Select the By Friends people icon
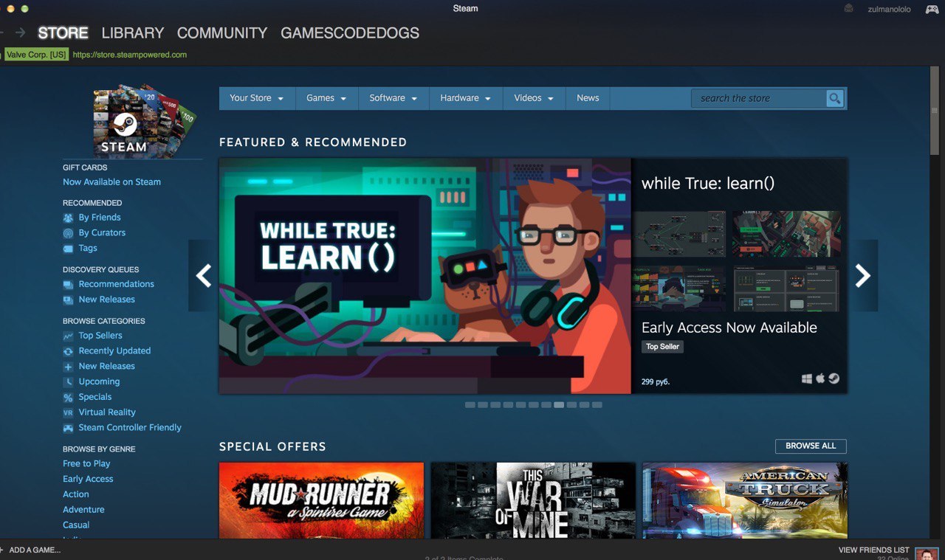945x560 pixels. tap(69, 217)
